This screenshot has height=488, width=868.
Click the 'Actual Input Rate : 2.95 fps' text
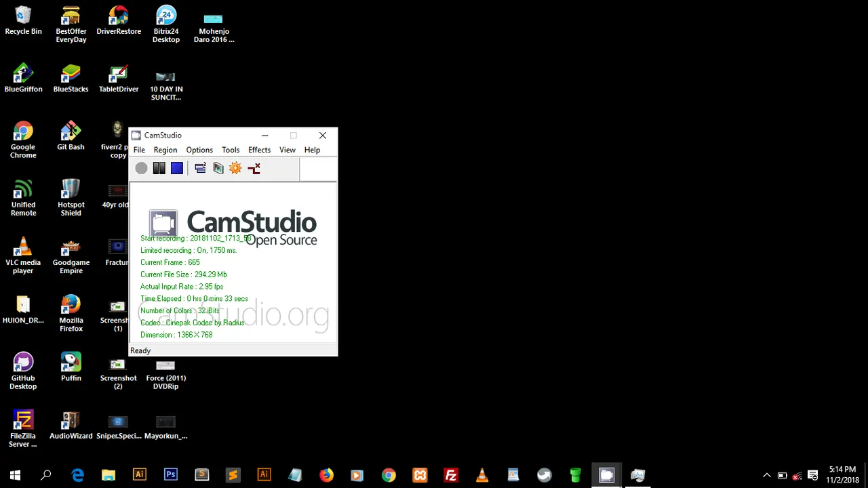(x=182, y=287)
